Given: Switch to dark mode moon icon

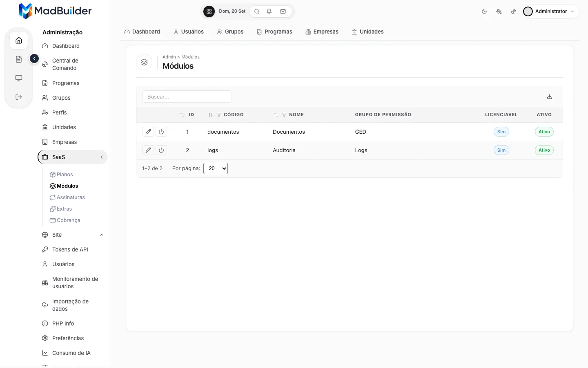Looking at the screenshot, I should [x=484, y=11].
